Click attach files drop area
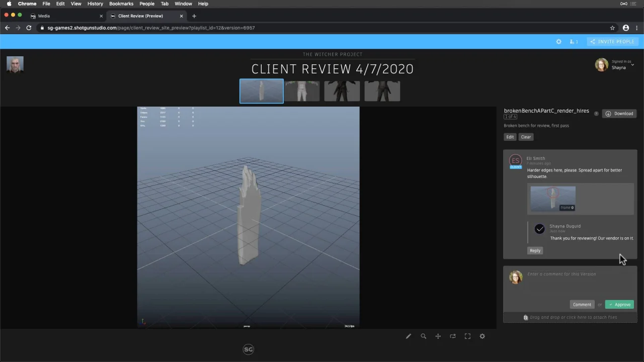Screen dimensions: 644x362 (x=570, y=317)
